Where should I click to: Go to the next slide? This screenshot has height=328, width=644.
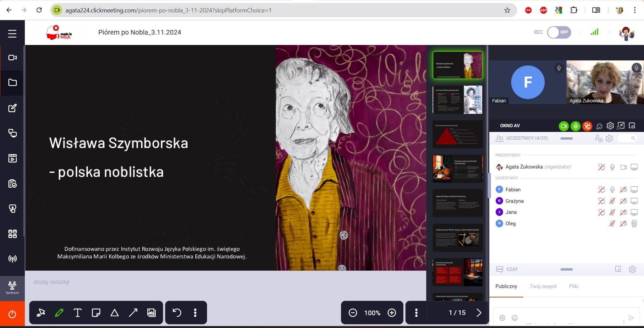479,313
